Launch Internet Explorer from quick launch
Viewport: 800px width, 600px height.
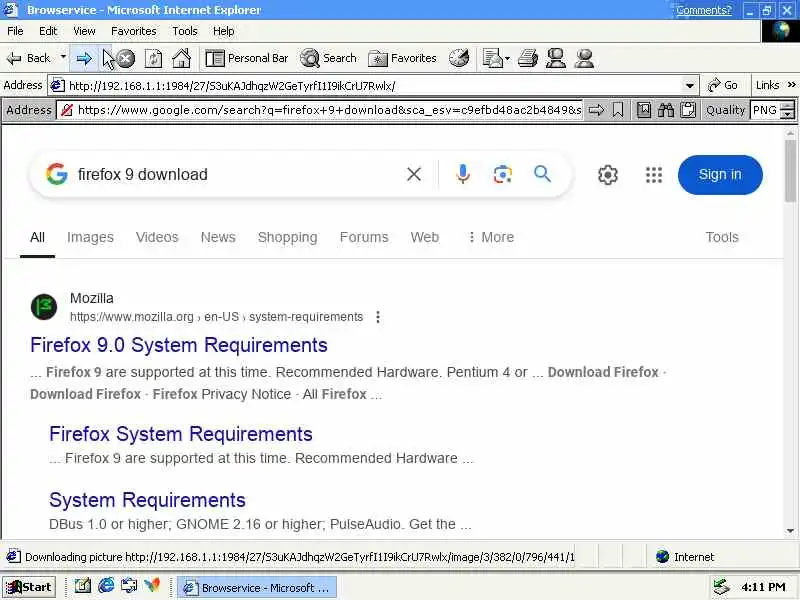point(106,585)
